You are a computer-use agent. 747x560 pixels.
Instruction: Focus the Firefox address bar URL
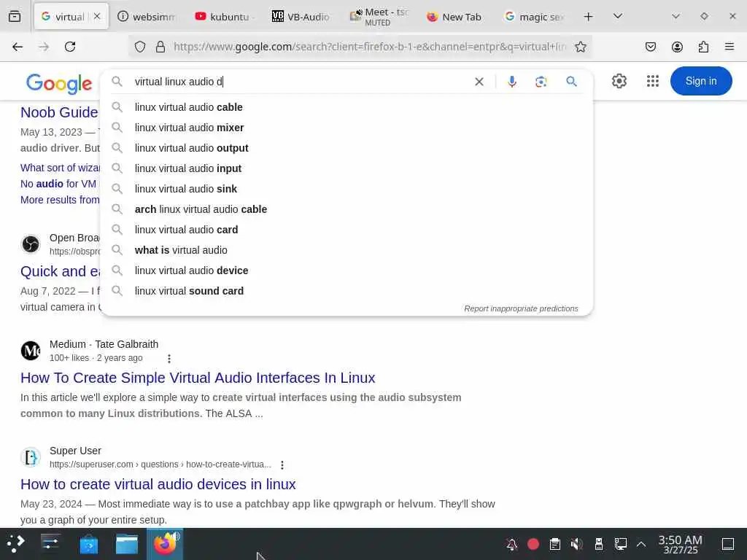370,47
